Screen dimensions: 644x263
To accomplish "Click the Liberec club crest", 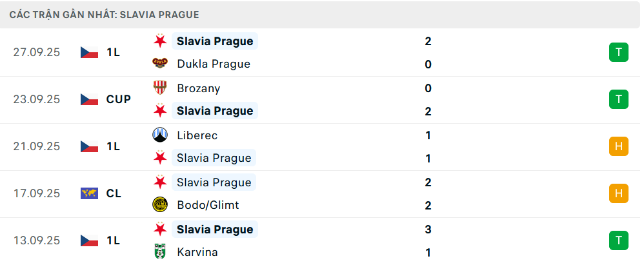I will point(159,135).
